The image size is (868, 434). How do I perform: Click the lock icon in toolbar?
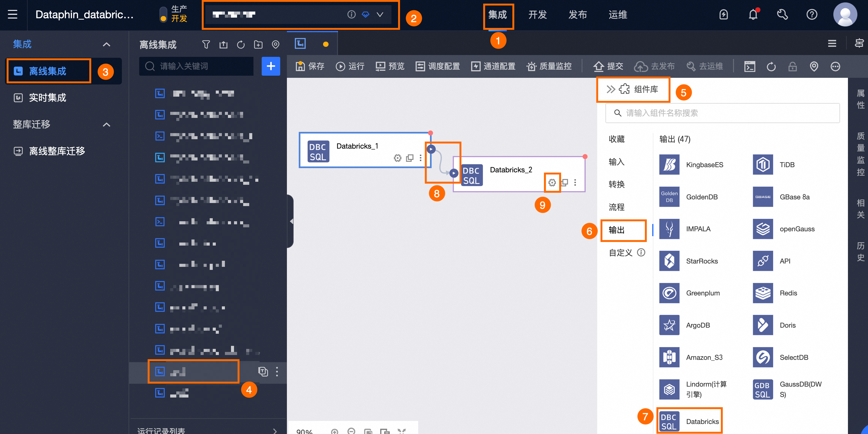click(x=793, y=66)
